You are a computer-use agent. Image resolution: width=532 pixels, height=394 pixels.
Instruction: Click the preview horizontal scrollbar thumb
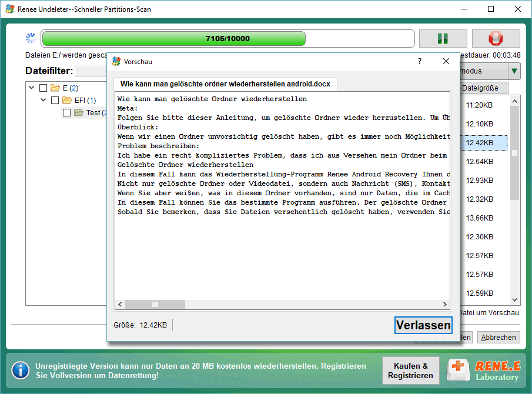click(x=155, y=305)
